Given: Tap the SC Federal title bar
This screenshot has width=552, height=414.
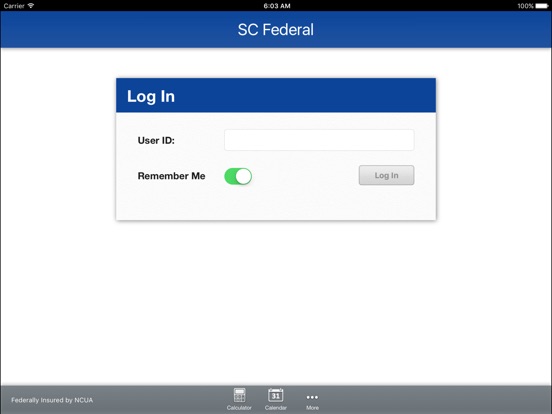Looking at the screenshot, I should click(x=276, y=30).
